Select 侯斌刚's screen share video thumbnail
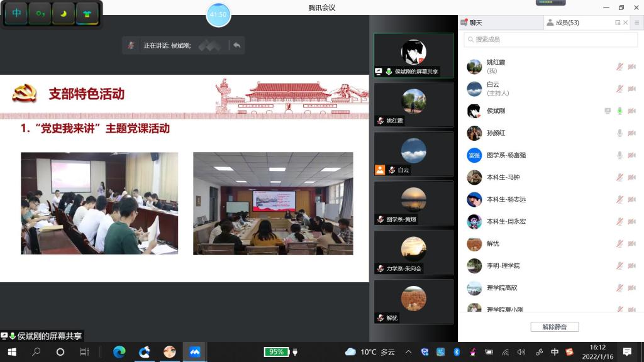The width and height of the screenshot is (644, 362). click(x=413, y=55)
